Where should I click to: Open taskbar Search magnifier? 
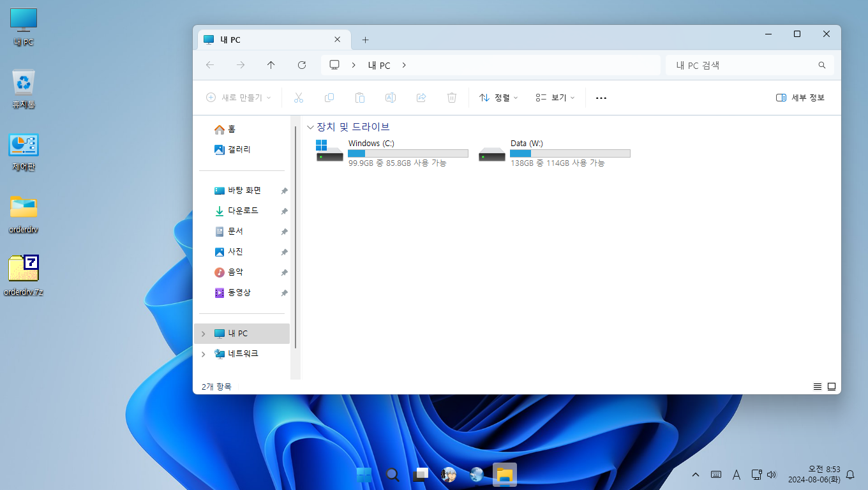393,475
